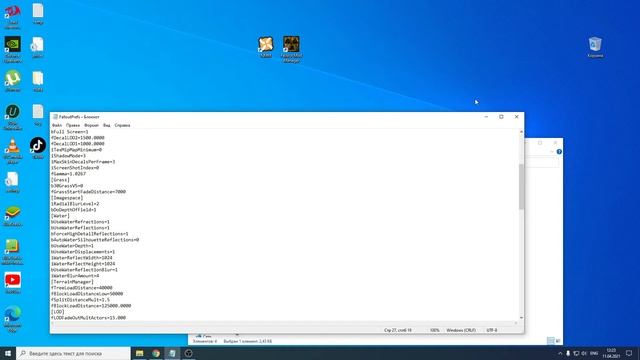Open File Explorer from the taskbar
Screen dimensions: 640x360
pyautogui.click(x=140, y=353)
